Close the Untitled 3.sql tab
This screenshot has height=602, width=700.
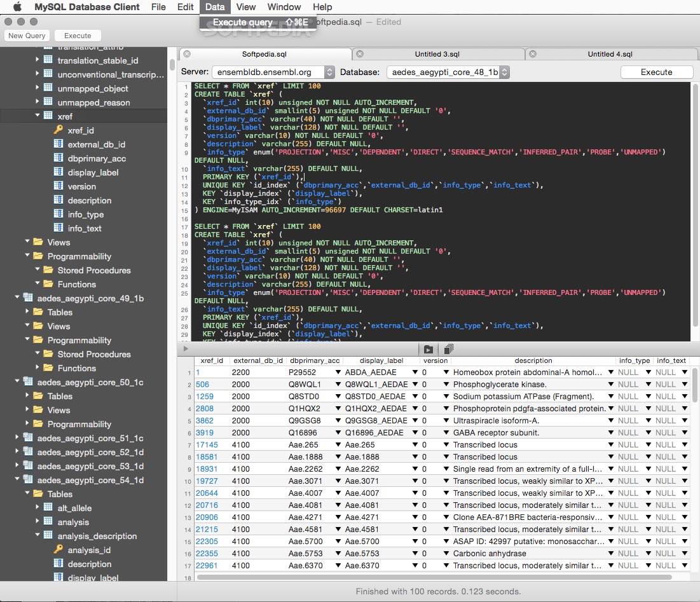tap(360, 54)
